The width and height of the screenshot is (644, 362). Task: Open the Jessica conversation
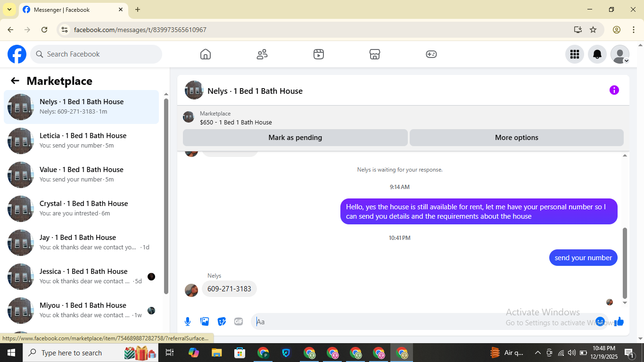pos(81,277)
